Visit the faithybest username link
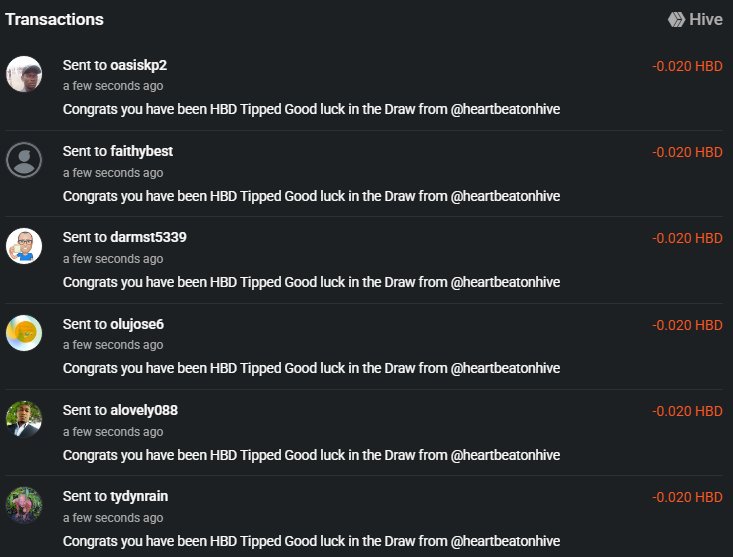 pos(142,151)
